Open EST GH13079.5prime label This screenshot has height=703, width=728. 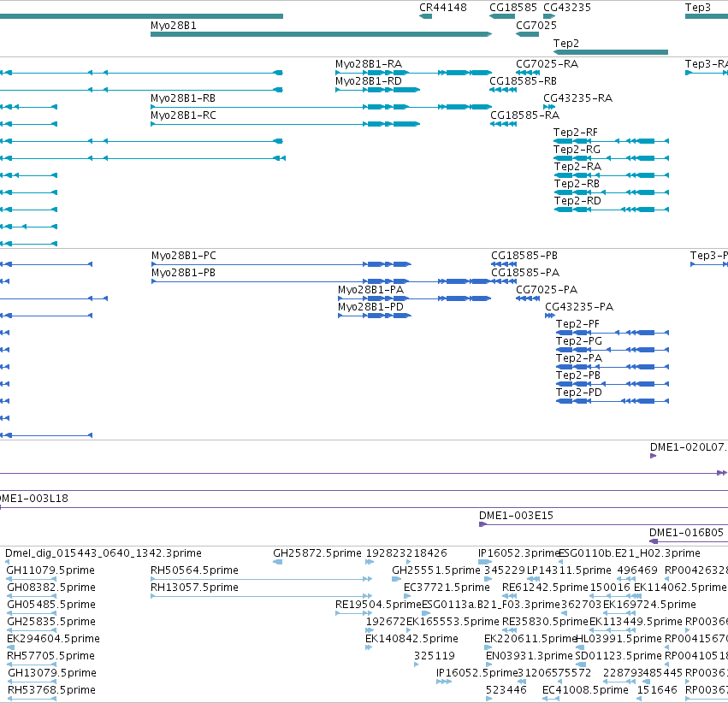(52, 673)
